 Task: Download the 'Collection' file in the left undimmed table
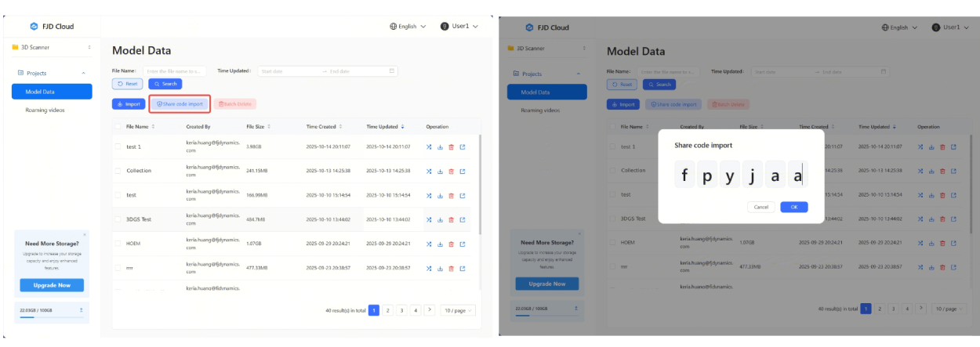[x=440, y=171]
